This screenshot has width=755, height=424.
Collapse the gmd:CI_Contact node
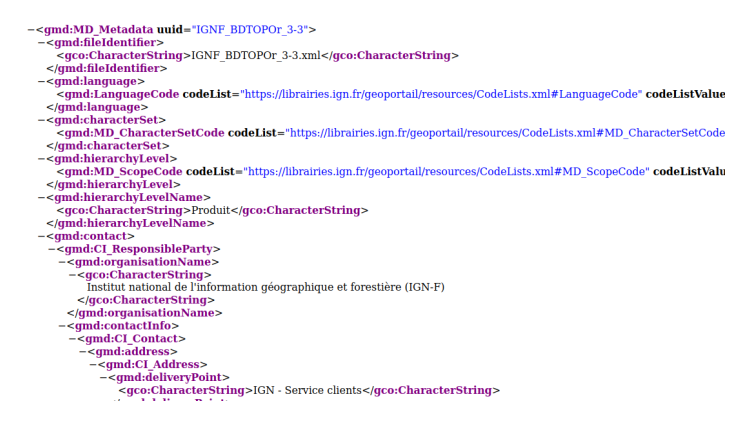pos(73,339)
